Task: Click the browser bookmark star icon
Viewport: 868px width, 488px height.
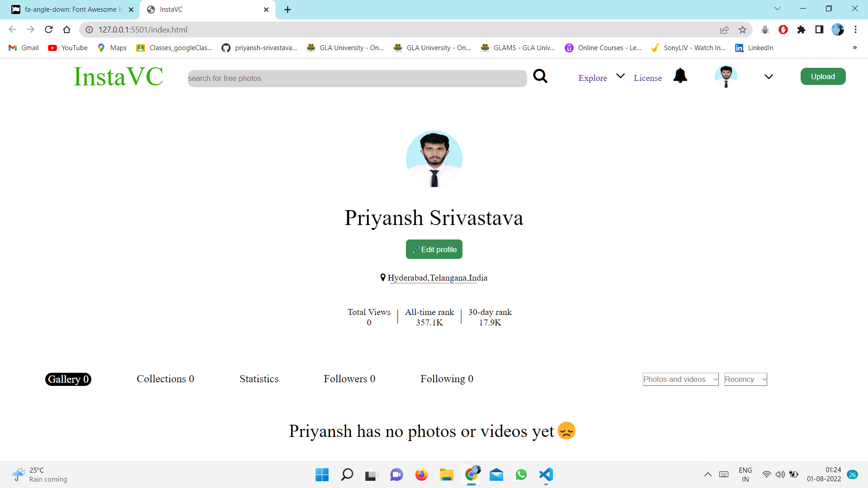Action: (x=742, y=30)
